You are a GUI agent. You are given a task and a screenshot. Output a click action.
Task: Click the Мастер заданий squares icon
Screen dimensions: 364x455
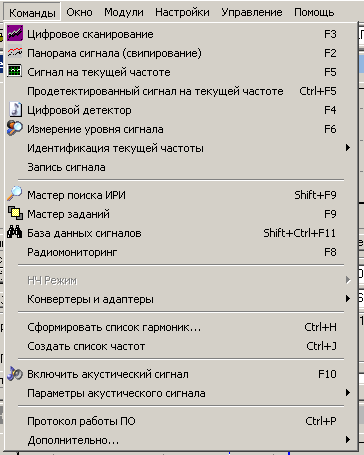(15, 213)
